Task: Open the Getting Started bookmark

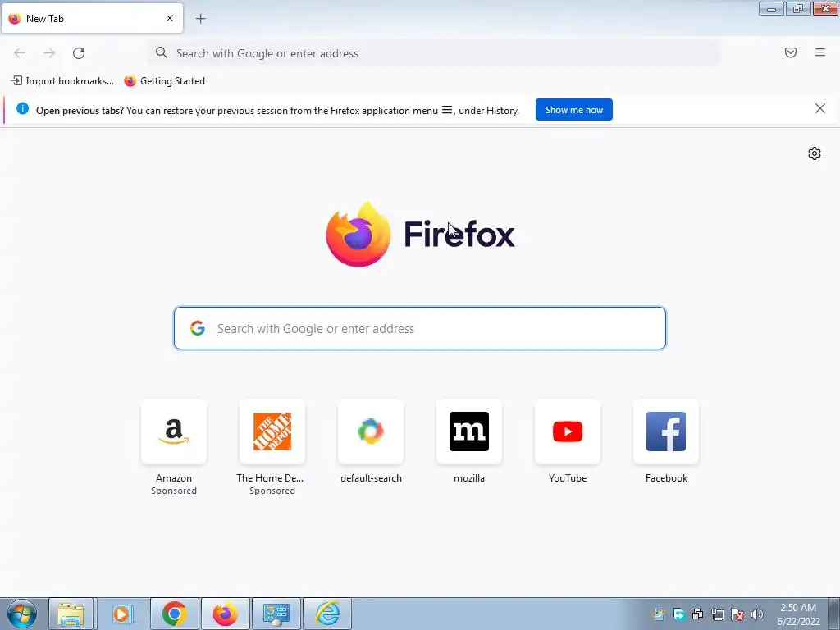Action: click(x=164, y=81)
